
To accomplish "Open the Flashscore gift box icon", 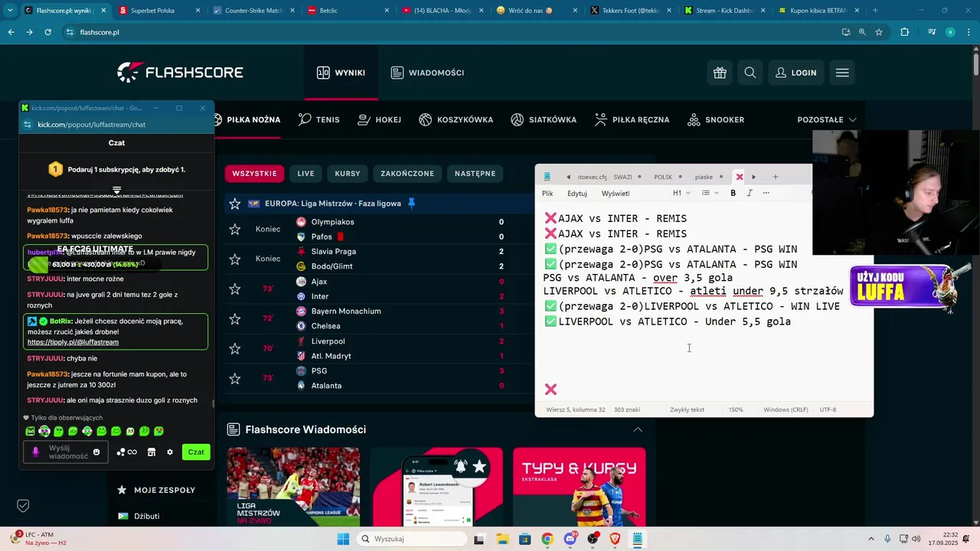I will (720, 73).
